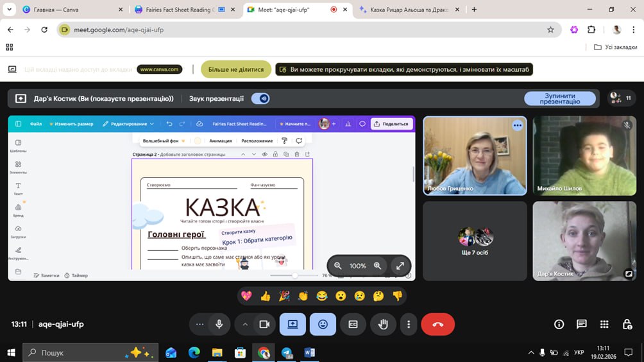Screen dimensions: 644x362
Task: Click the Більше не ділитися button
Action: tap(236, 69)
